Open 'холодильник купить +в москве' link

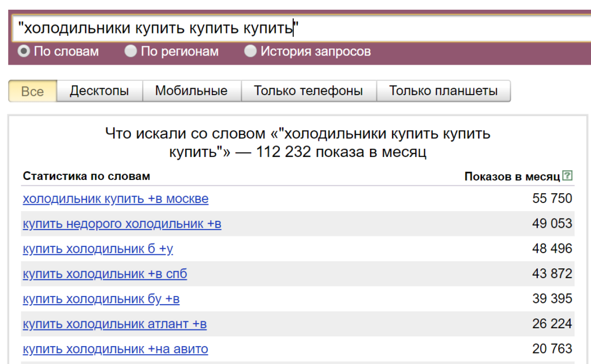coord(115,199)
